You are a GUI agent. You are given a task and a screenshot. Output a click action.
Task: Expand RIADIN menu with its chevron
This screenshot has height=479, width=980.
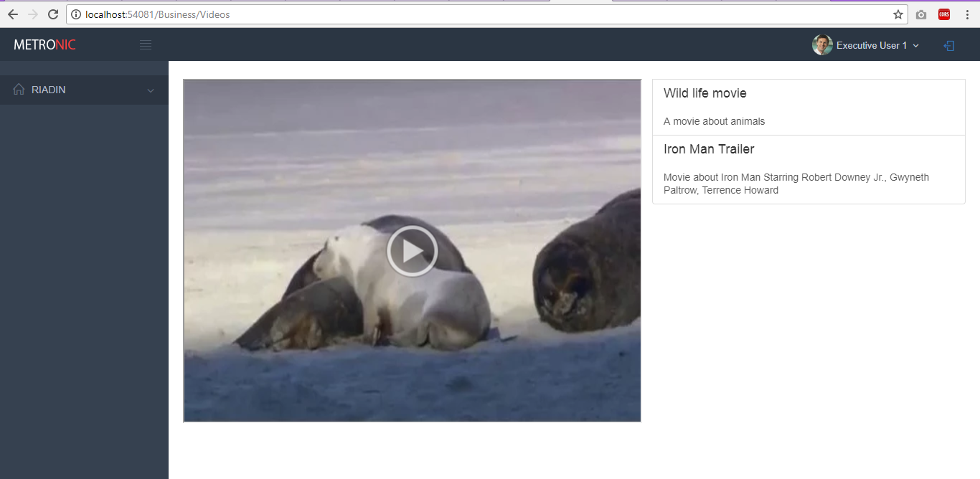point(151,90)
